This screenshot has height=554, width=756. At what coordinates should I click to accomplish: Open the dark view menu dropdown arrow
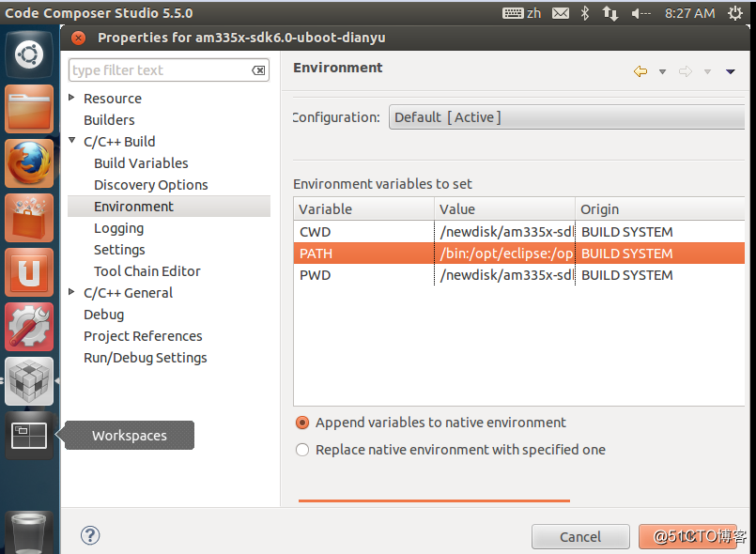[x=730, y=72]
